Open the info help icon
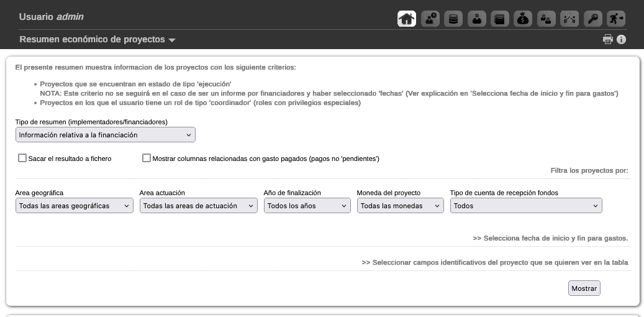Screen dimensions: 644x317 [x=622, y=40]
